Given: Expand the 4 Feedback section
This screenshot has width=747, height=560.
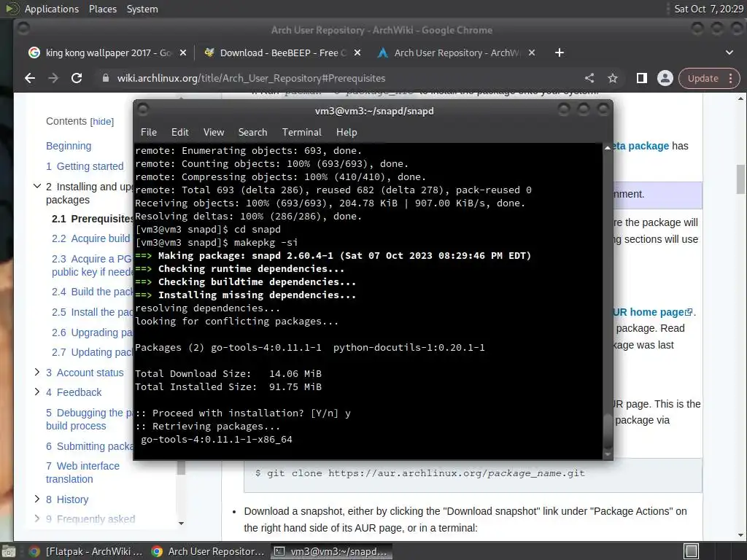Looking at the screenshot, I should 36,392.
